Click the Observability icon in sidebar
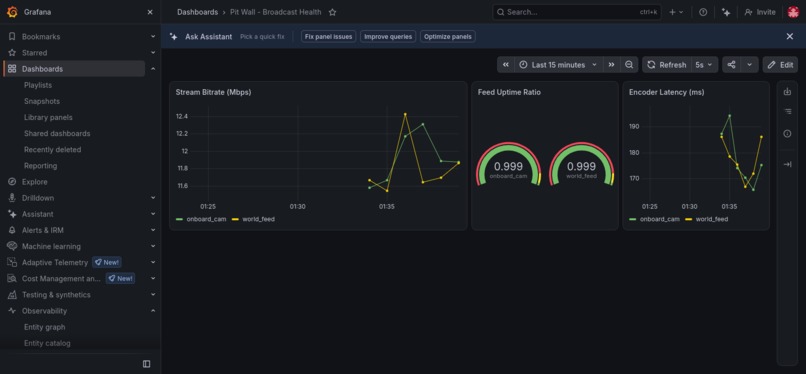Image resolution: width=806 pixels, height=374 pixels. 12,311
